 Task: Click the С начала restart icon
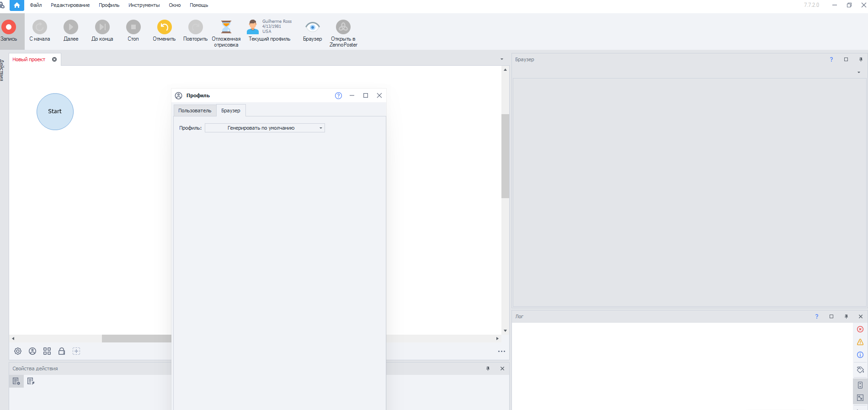click(x=40, y=27)
